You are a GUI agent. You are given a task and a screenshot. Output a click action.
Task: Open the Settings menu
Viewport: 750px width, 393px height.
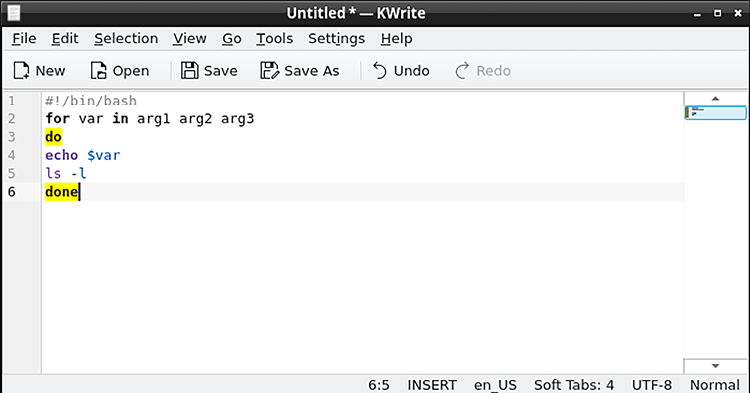336,38
